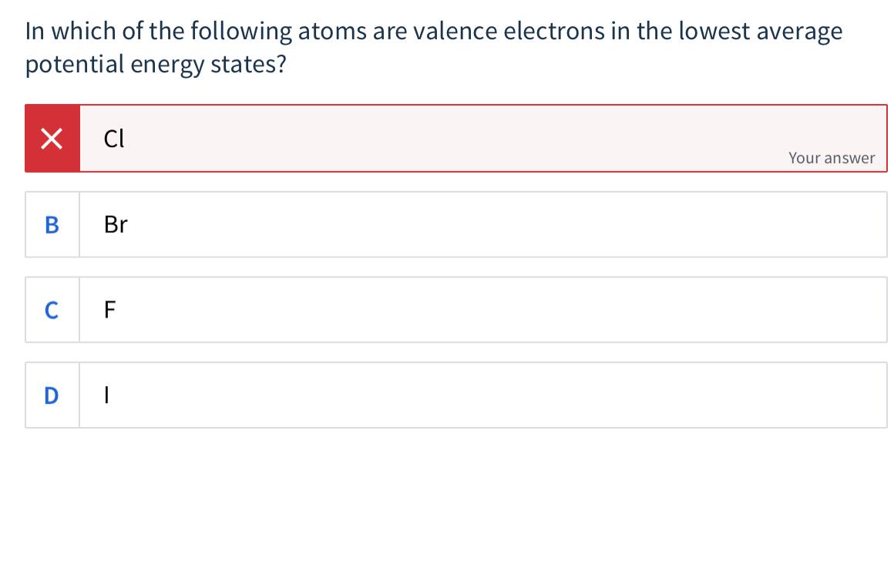Screen dimensions: 894x588
Task: Click the I answer text
Action: point(106,395)
